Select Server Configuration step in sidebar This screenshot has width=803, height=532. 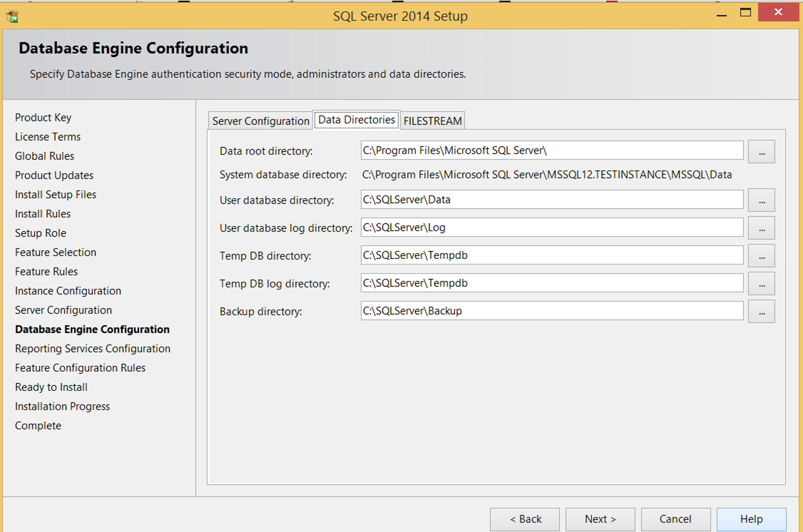63,310
